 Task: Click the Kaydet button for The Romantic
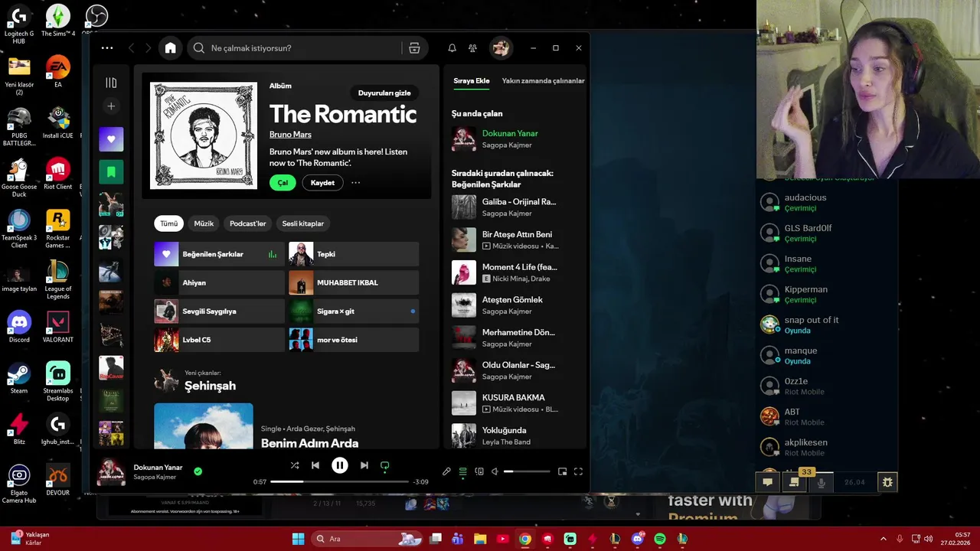(322, 183)
